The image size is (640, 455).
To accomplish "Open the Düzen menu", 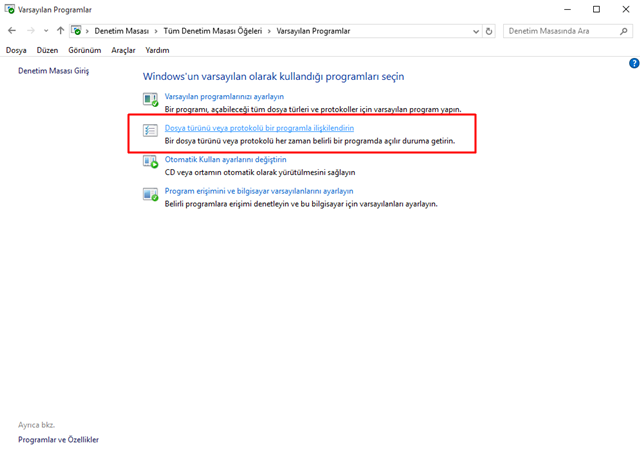I will (x=47, y=50).
